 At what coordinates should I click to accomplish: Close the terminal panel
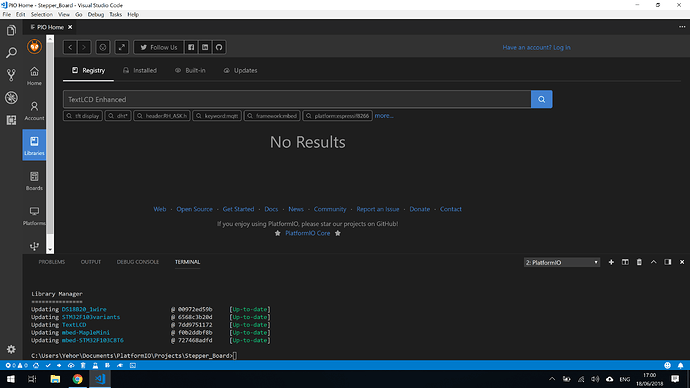682,262
